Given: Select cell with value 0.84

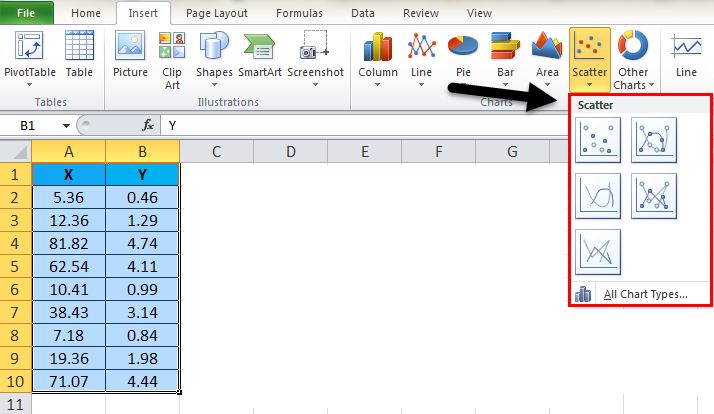Looking at the screenshot, I should (143, 336).
